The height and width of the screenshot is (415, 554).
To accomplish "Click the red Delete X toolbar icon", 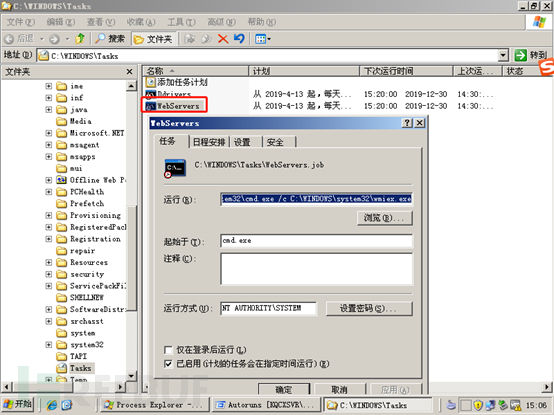I will [223, 38].
